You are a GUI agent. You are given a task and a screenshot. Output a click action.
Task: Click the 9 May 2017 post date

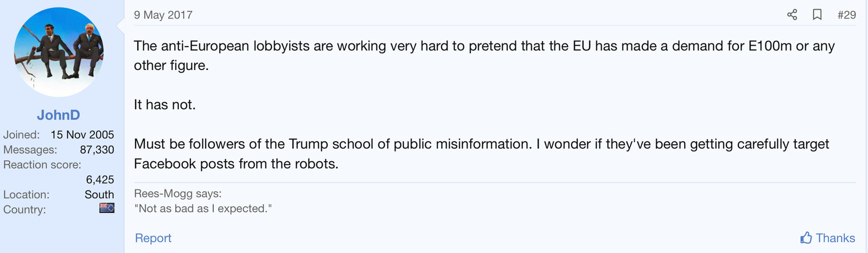click(163, 15)
